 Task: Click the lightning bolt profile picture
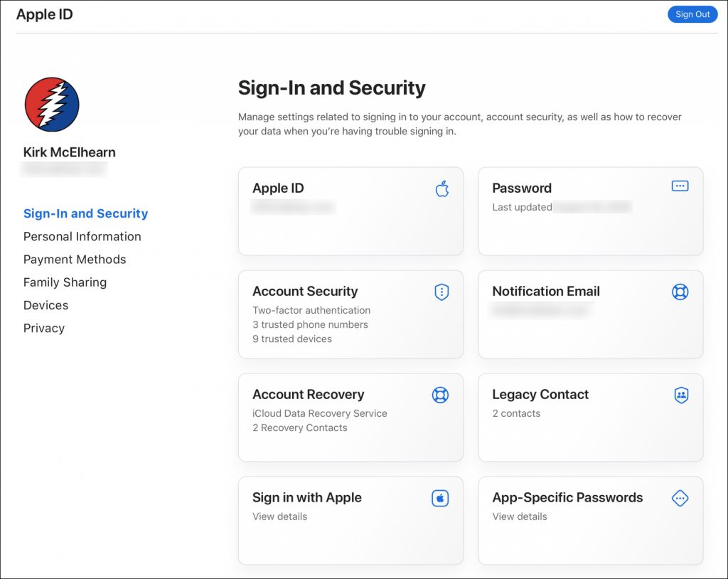coord(51,104)
